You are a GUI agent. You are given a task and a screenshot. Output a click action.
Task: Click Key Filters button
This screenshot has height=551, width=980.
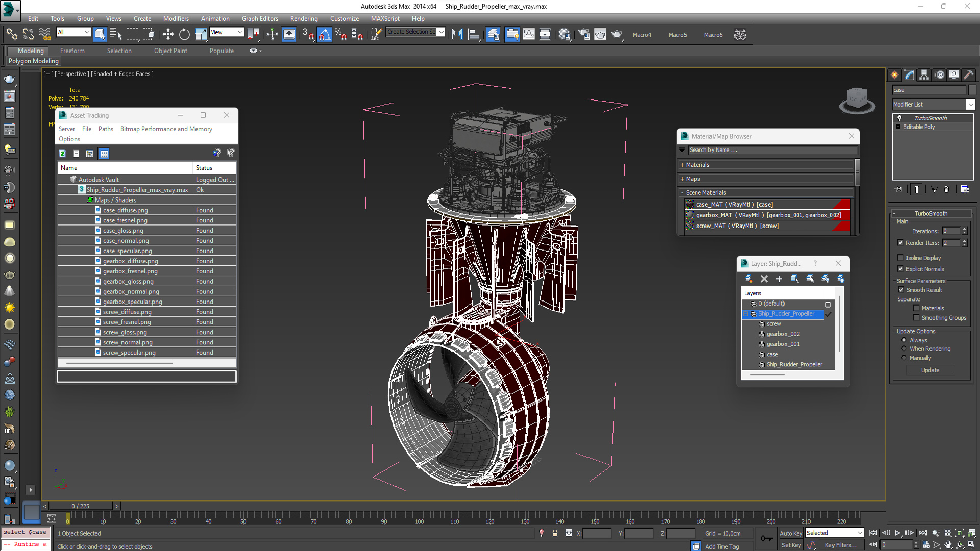pos(841,545)
